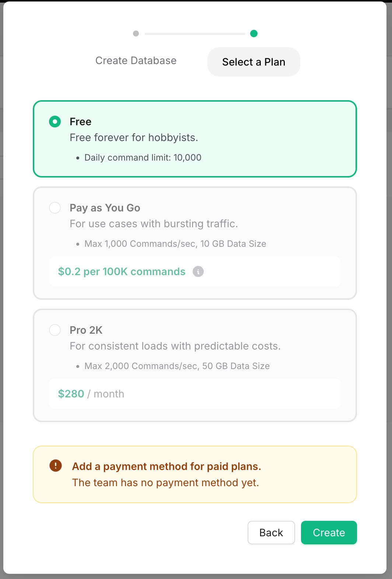Select the Pay as You Go radio button
Screen dimensions: 392x579
[x=55, y=208]
